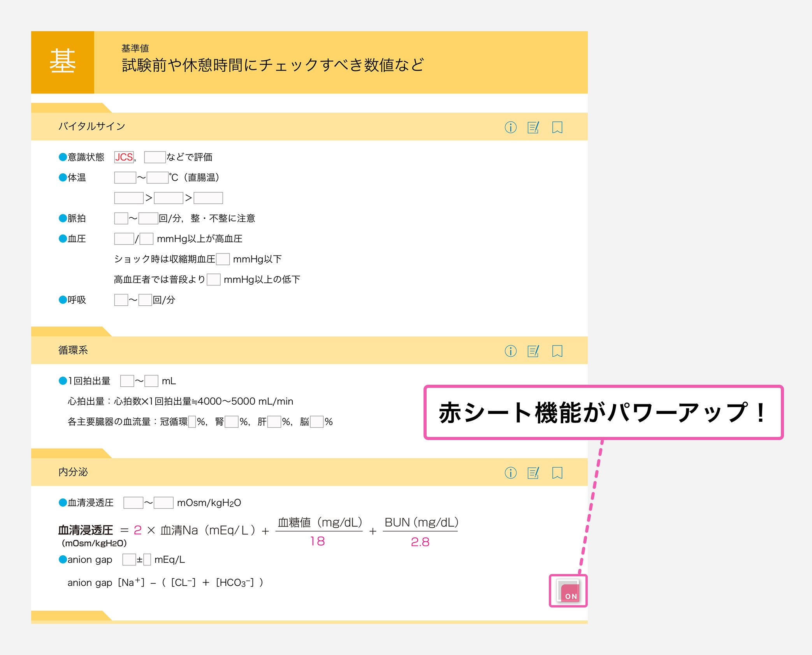This screenshot has height=655, width=812.
Task: Show info for 循環系 section
Action: (510, 351)
